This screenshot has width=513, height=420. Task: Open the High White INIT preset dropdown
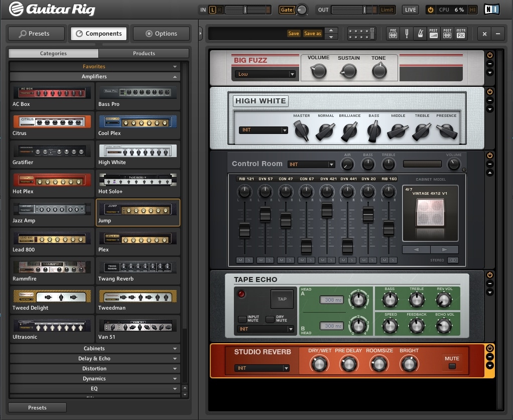coord(264,130)
